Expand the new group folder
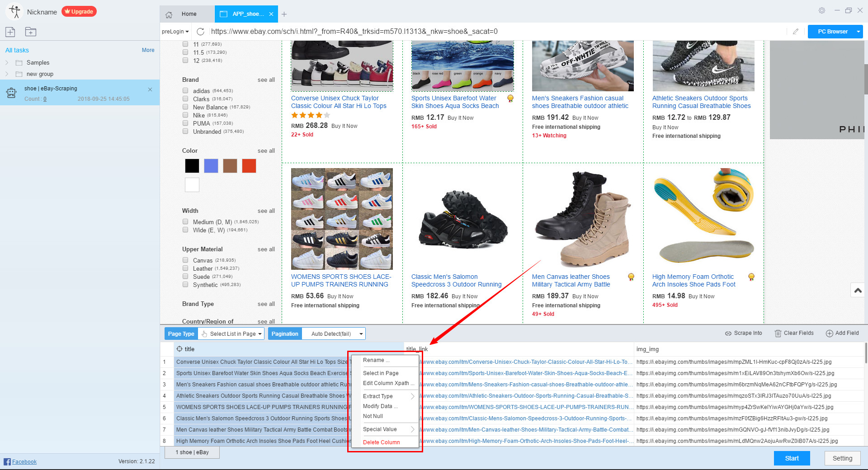 tap(7, 74)
